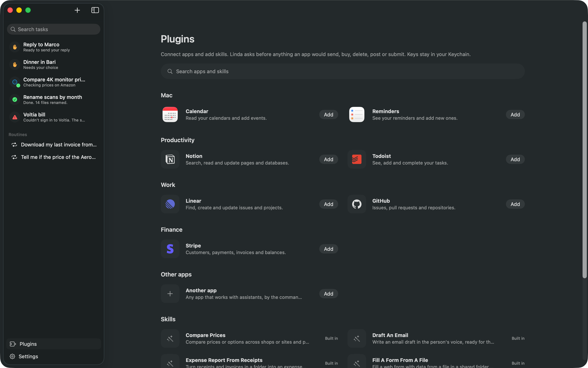Viewport: 588px width, 368px height.
Task: Add Another app plugin
Action: [x=328, y=294]
